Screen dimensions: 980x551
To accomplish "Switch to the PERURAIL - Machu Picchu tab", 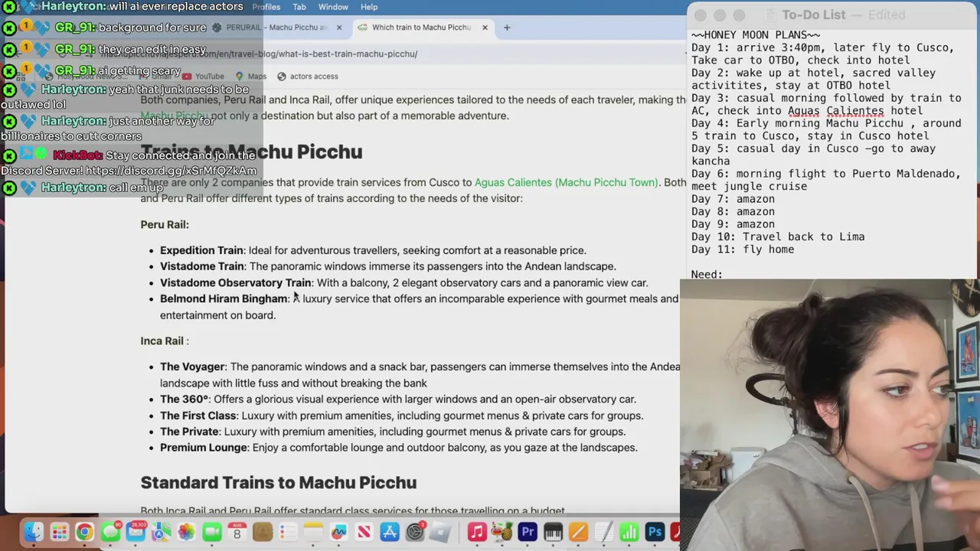I will click(276, 28).
